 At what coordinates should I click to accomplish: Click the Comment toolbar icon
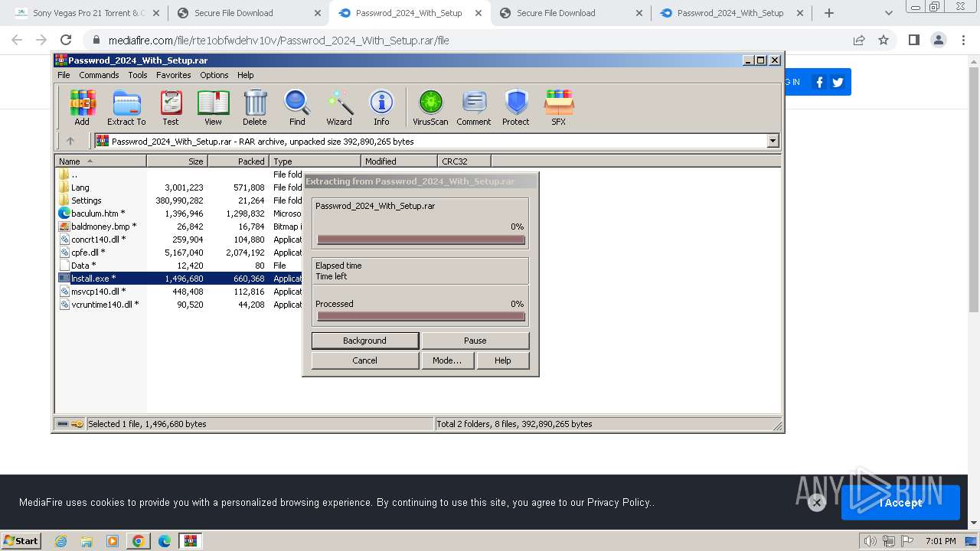pyautogui.click(x=474, y=107)
